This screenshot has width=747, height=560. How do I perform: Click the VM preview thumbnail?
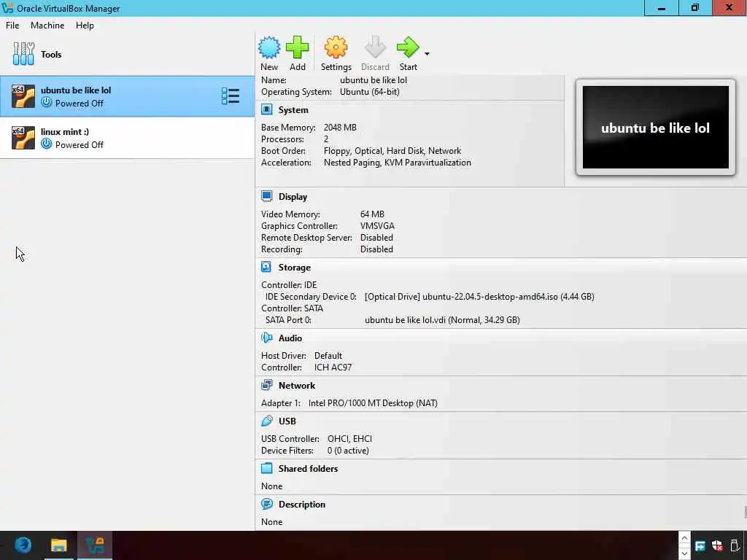pos(656,127)
